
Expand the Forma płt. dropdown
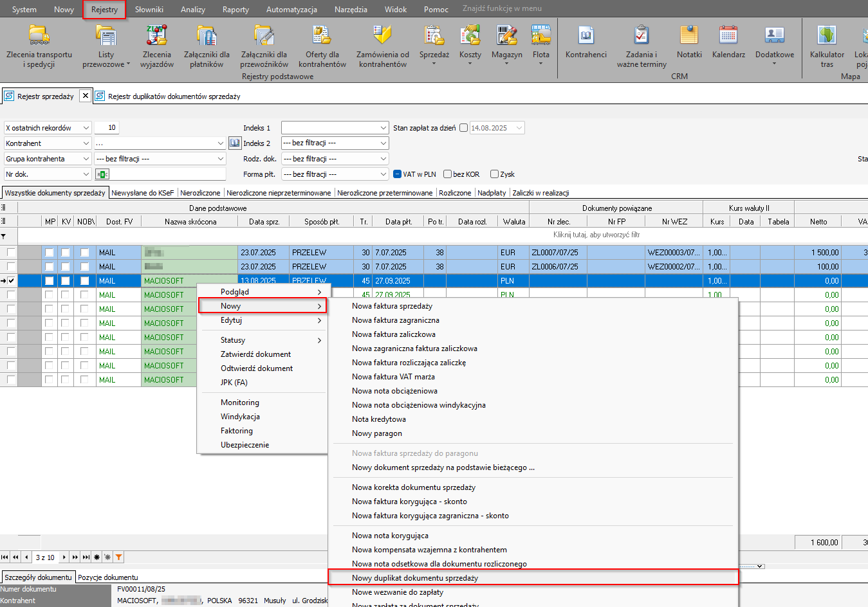tap(383, 174)
